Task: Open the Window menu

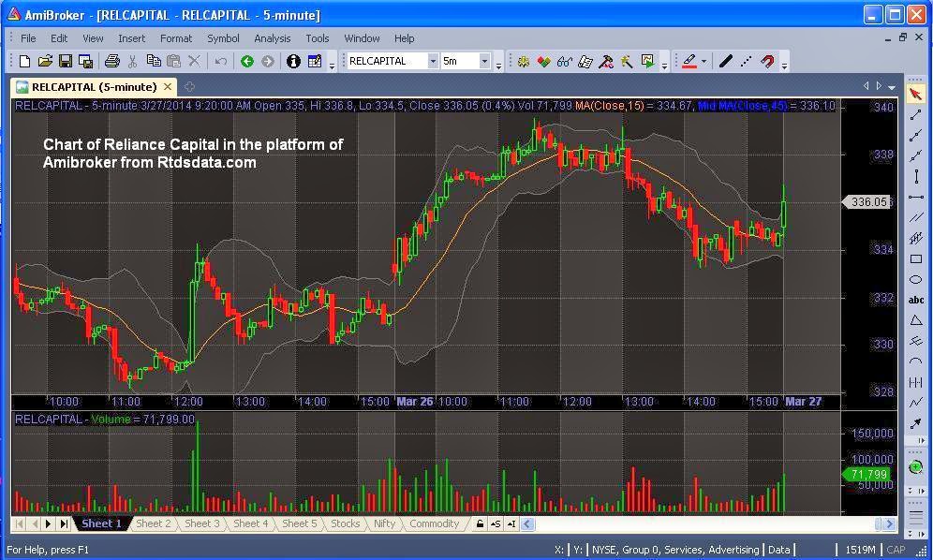Action: point(362,38)
